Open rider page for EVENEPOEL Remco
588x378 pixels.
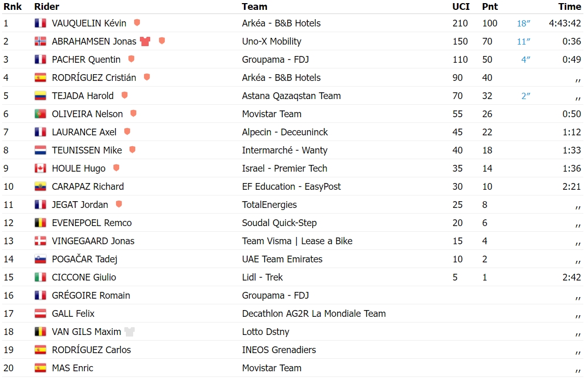(92, 223)
